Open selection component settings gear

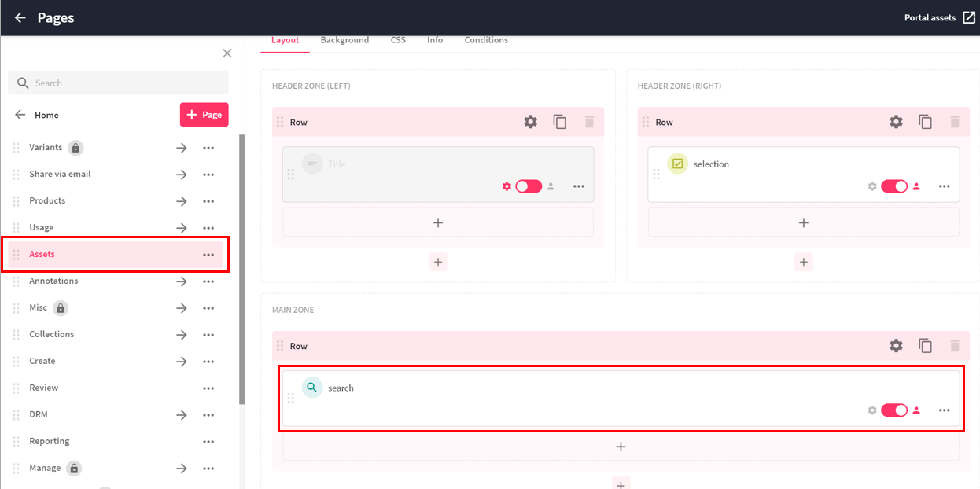(x=872, y=186)
